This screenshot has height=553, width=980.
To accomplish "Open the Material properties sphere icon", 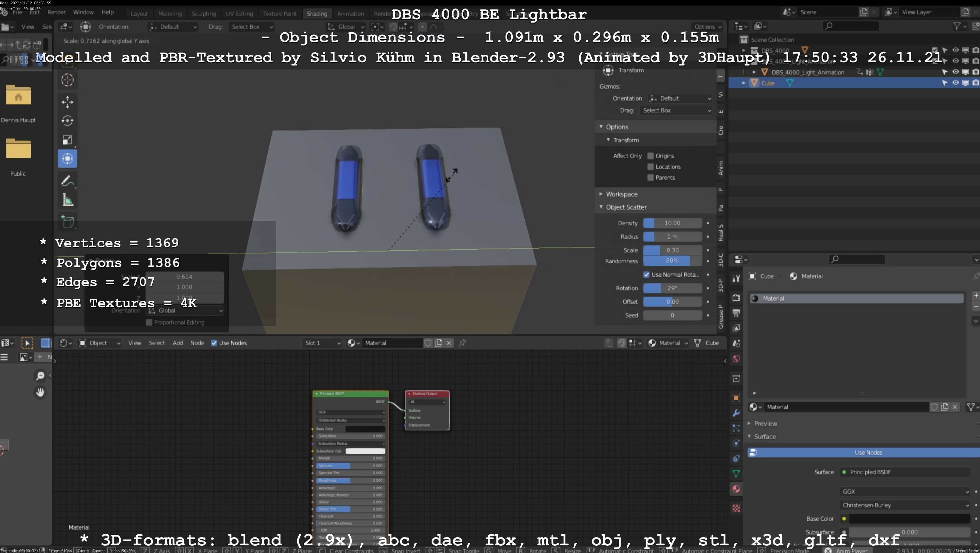I will coord(736,489).
